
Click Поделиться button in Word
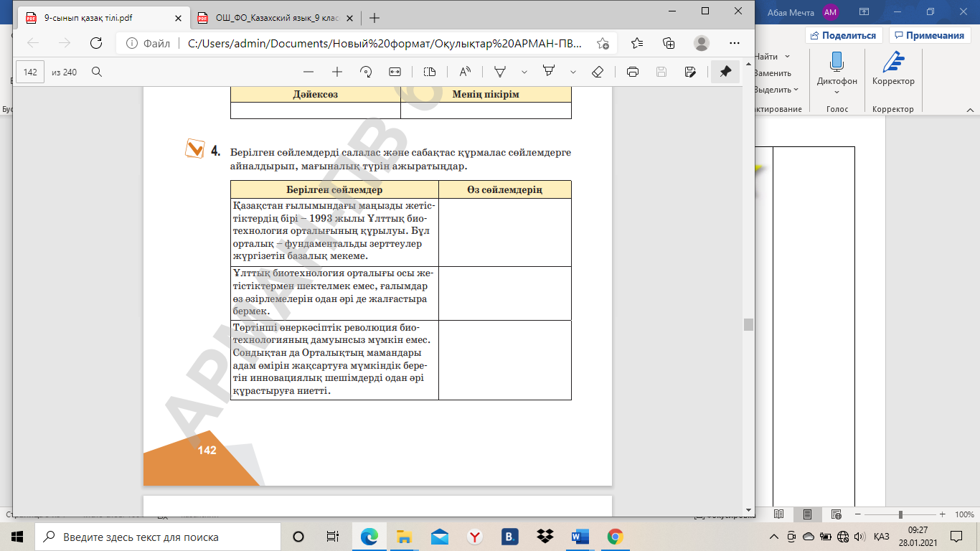pyautogui.click(x=844, y=35)
